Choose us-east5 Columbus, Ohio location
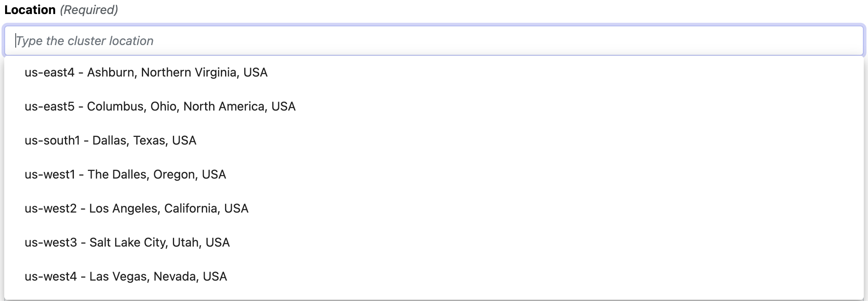 pyautogui.click(x=160, y=106)
